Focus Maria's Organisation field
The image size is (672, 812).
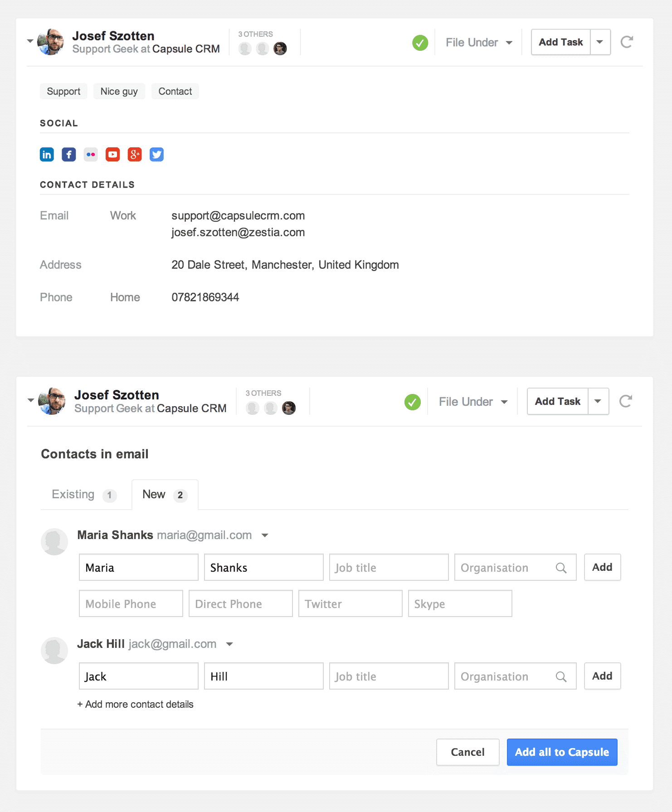point(516,567)
